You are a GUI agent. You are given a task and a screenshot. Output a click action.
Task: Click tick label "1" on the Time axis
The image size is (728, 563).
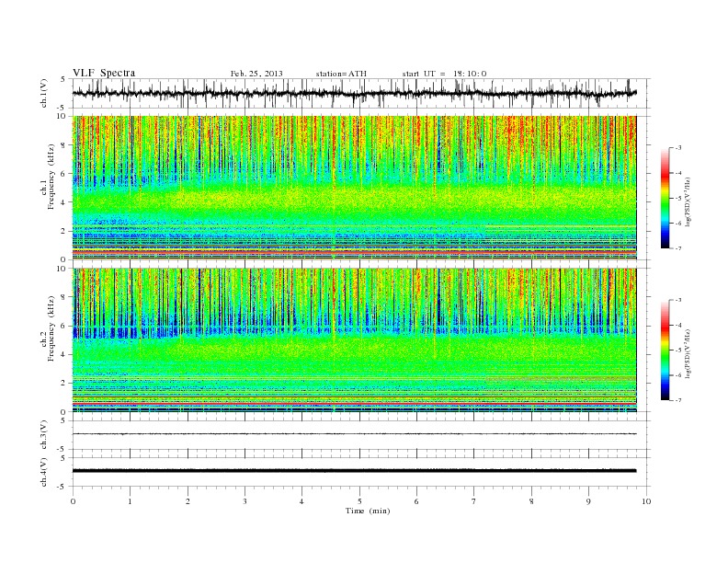point(130,501)
